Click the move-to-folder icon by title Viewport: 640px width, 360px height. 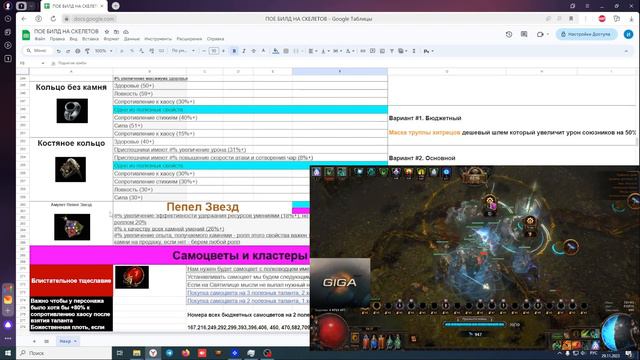tap(116, 31)
